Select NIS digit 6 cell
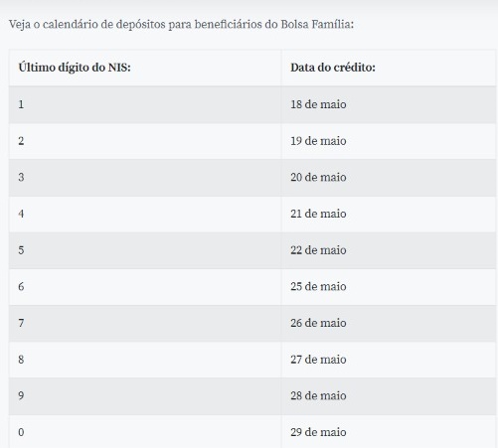The height and width of the screenshot is (448, 498). point(145,287)
